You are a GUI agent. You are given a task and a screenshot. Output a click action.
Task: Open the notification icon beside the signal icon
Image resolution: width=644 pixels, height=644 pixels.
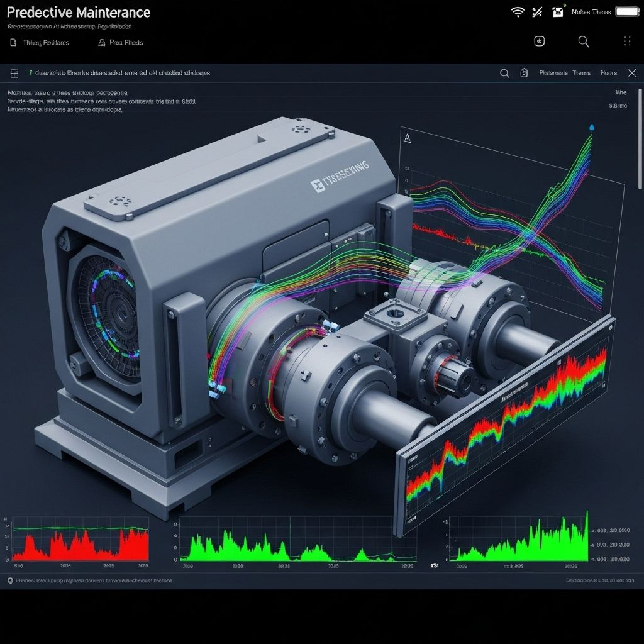557,12
